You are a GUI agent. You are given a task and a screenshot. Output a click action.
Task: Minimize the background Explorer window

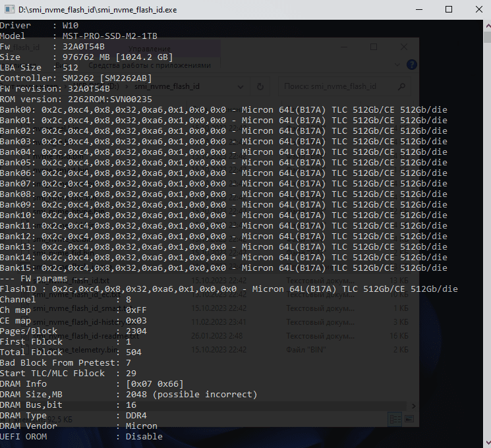344,47
